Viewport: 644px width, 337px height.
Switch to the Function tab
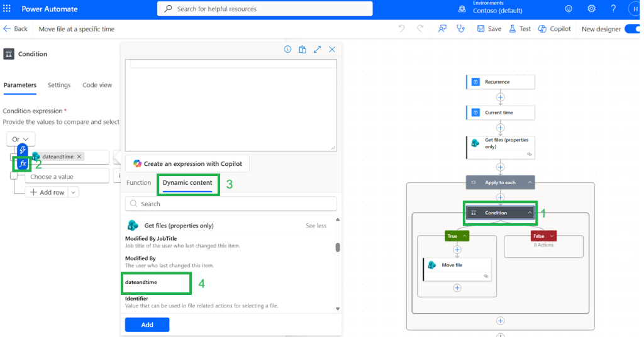pos(138,183)
